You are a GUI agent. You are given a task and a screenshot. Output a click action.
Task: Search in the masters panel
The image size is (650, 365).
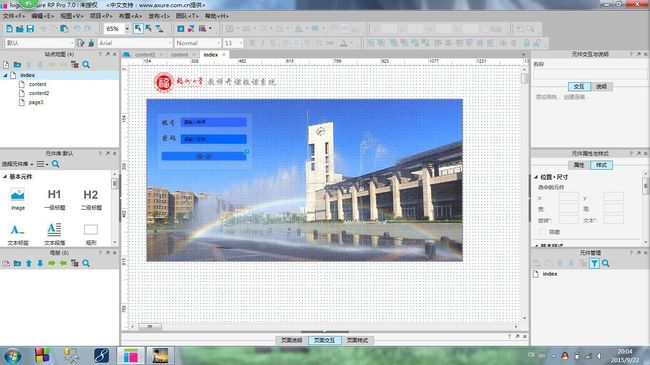(86, 263)
